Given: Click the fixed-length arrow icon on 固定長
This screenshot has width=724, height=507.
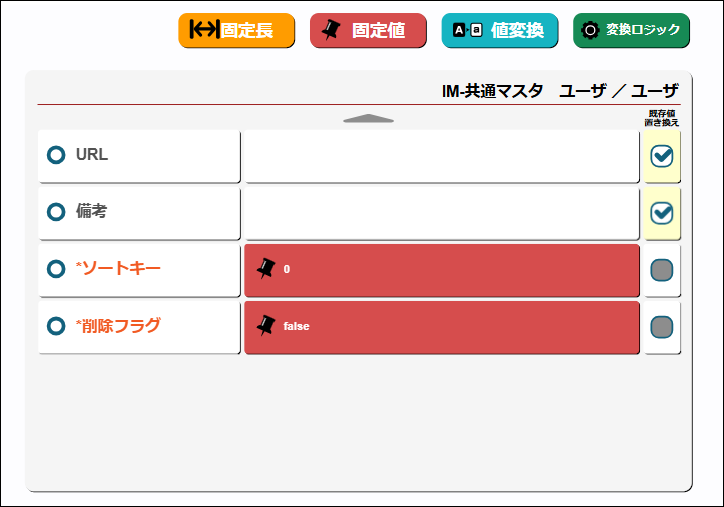Looking at the screenshot, I should click(x=204, y=31).
